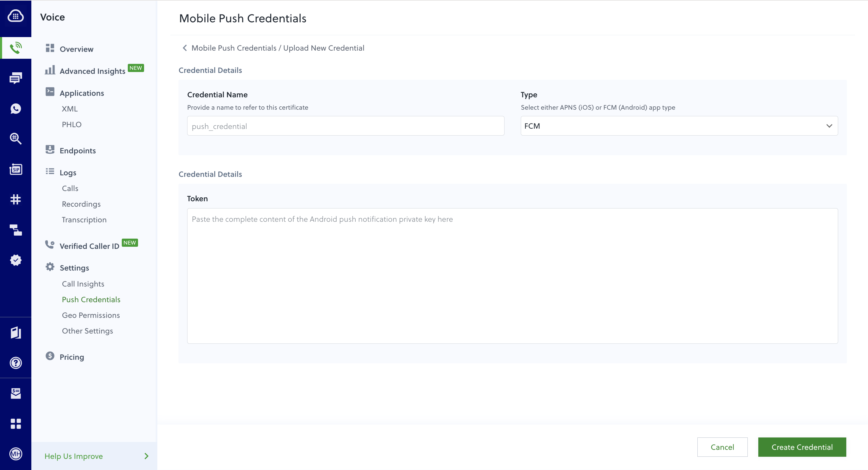Screen dimensions: 868x470
Task: Expand the Help Us Improve arrow
Action: tap(146, 456)
